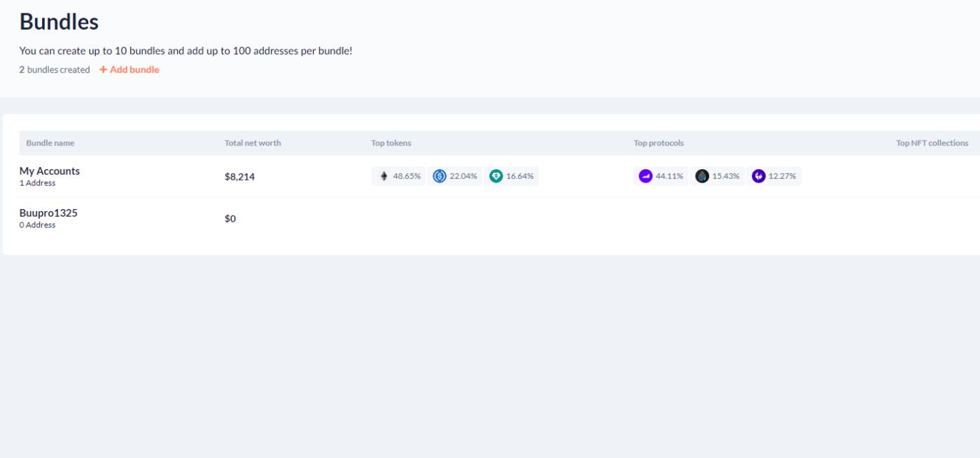Image resolution: width=980 pixels, height=458 pixels.
Task: Click the Top NFT collections column header
Action: pos(932,143)
